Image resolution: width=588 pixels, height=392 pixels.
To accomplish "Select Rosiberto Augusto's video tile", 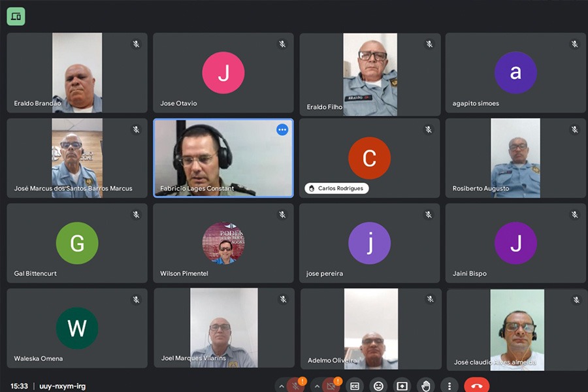I will (x=515, y=158).
